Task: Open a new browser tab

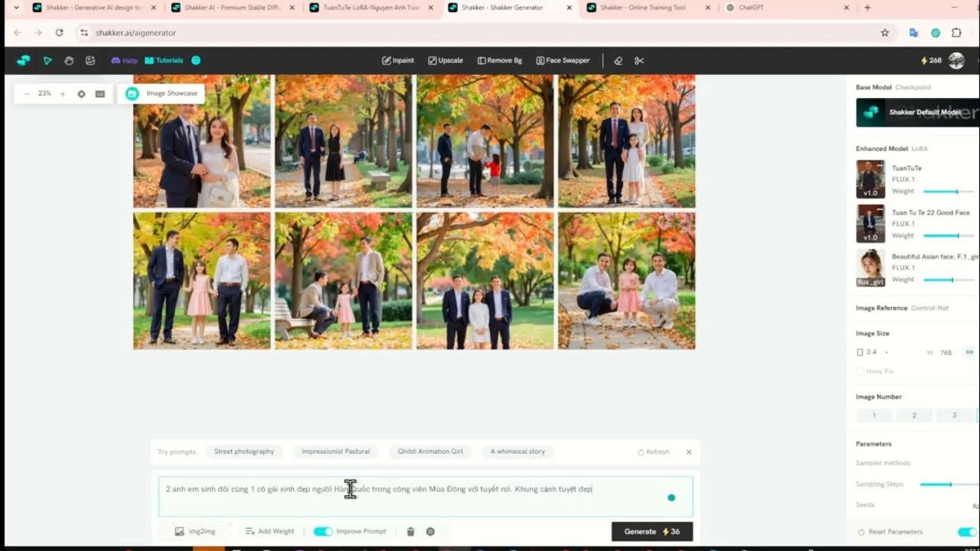Action: click(868, 8)
